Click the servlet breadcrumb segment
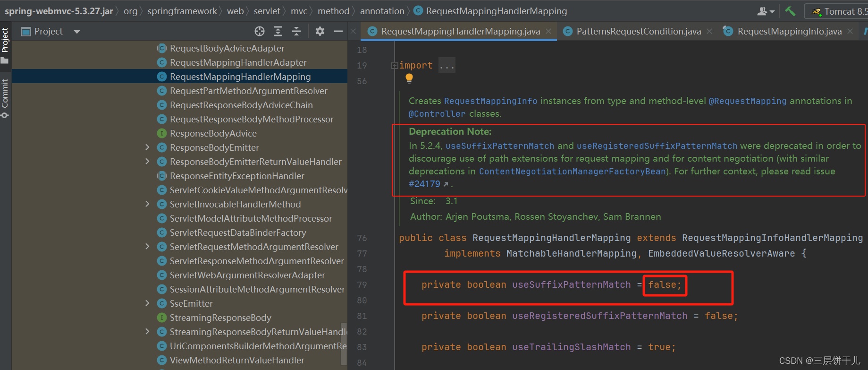The width and height of the screenshot is (868, 370). pos(267,11)
